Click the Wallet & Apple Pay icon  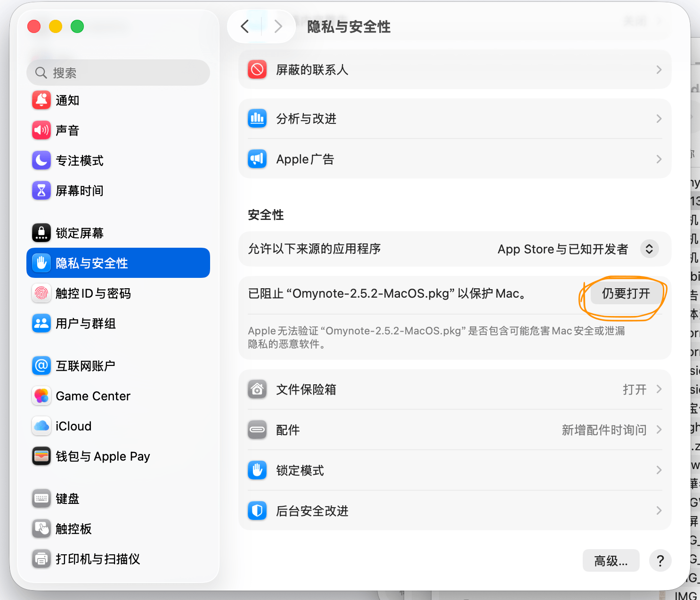41,456
